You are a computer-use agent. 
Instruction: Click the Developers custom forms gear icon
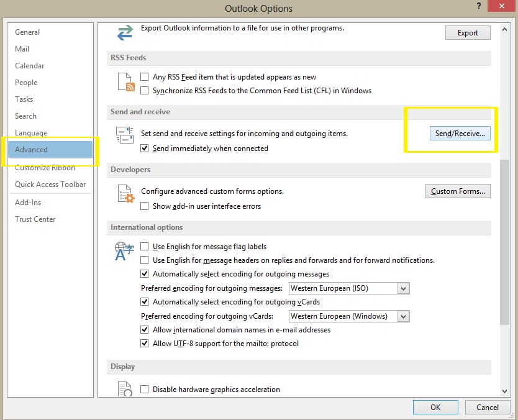pos(126,194)
